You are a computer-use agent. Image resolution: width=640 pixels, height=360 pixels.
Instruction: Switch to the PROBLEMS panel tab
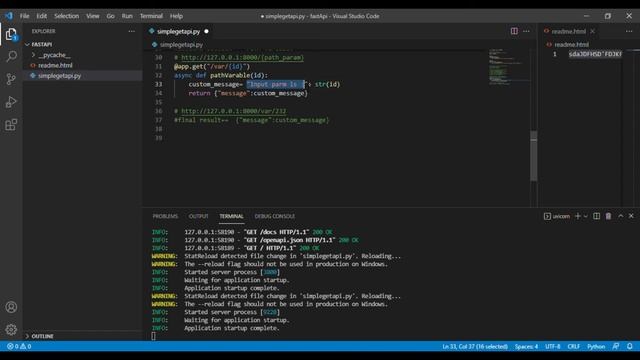(165, 216)
